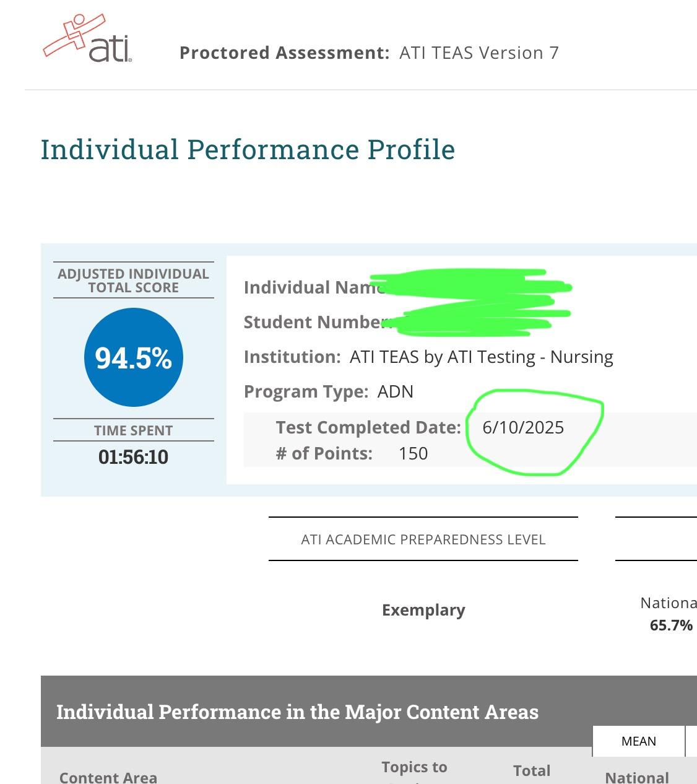Click the ATI Academic Preparedness Level header

(x=423, y=539)
